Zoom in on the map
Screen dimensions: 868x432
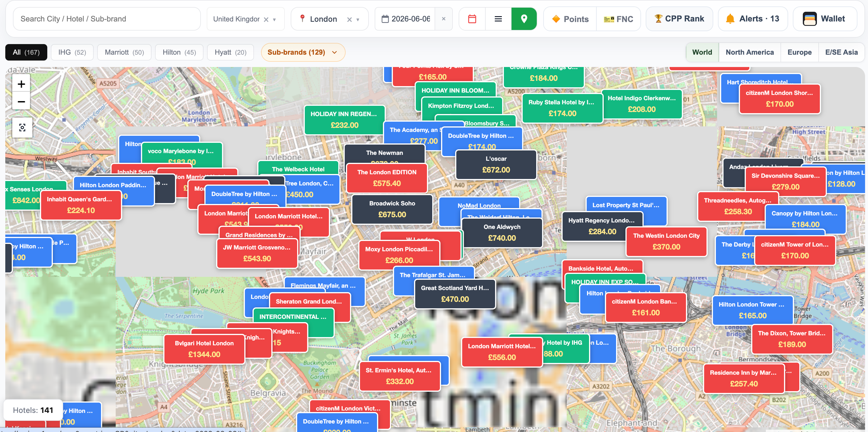click(x=21, y=84)
